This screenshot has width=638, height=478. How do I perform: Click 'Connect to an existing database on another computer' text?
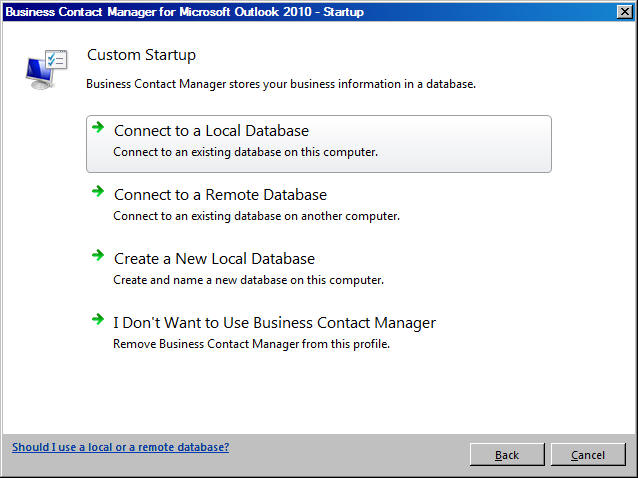256,216
